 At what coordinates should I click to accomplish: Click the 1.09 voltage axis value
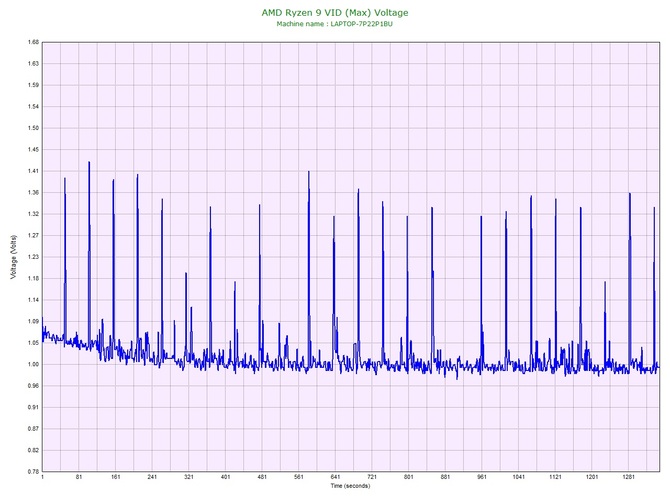click(33, 321)
